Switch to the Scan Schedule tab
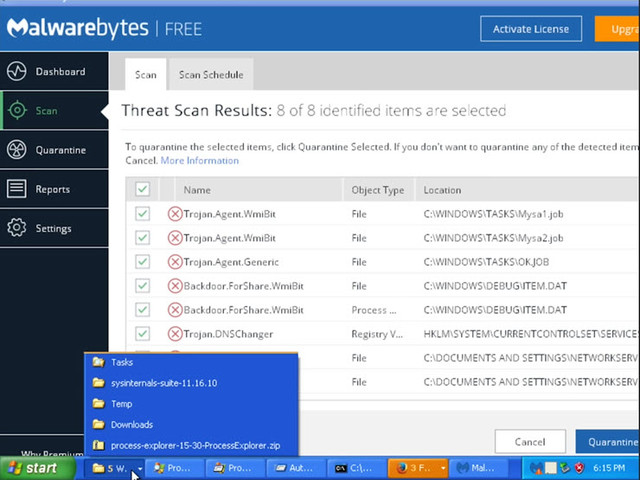Image resolution: width=640 pixels, height=480 pixels. click(x=210, y=75)
